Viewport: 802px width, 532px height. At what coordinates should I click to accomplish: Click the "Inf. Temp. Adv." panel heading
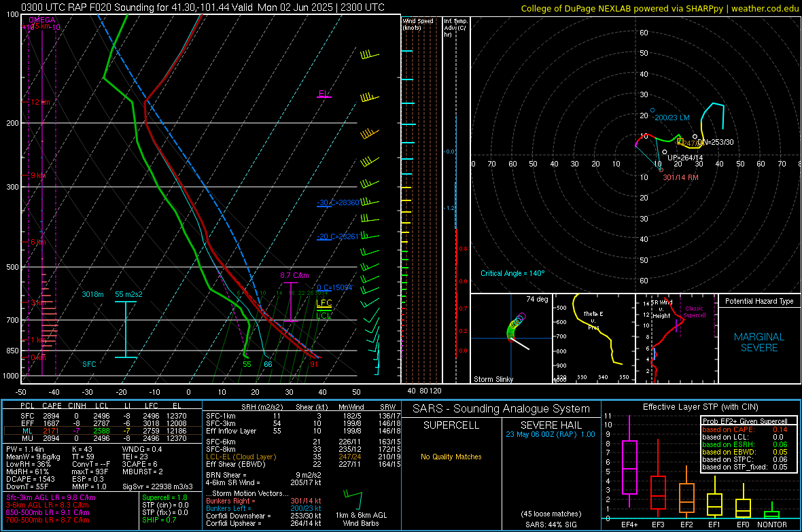[455, 28]
